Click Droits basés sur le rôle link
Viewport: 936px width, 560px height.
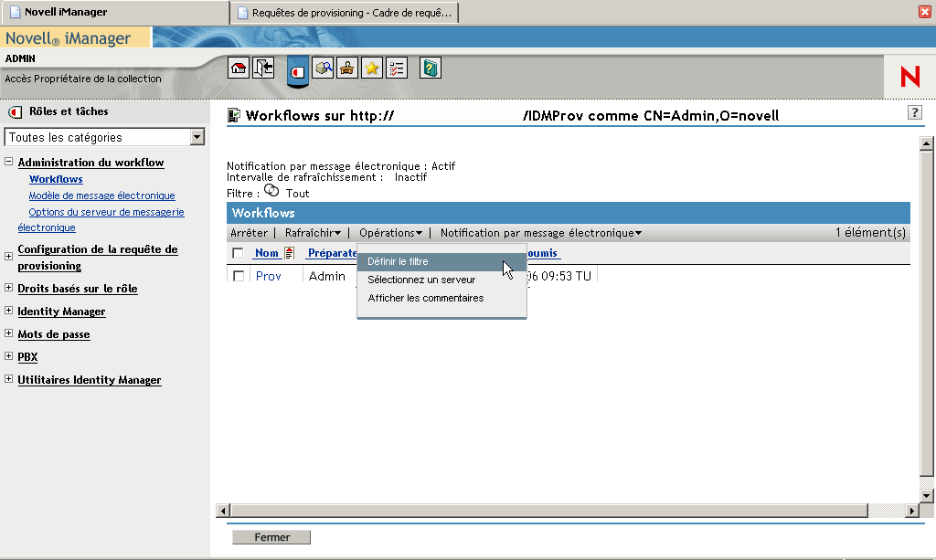coord(78,289)
